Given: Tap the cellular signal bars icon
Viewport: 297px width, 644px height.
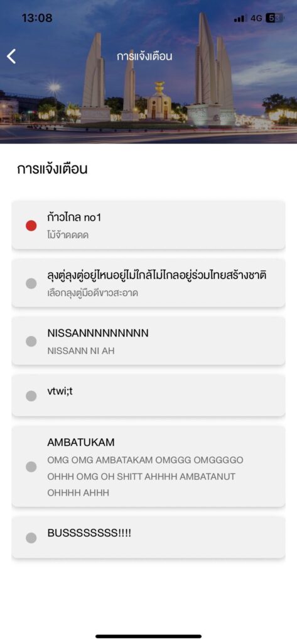Looking at the screenshot, I should tap(240, 18).
